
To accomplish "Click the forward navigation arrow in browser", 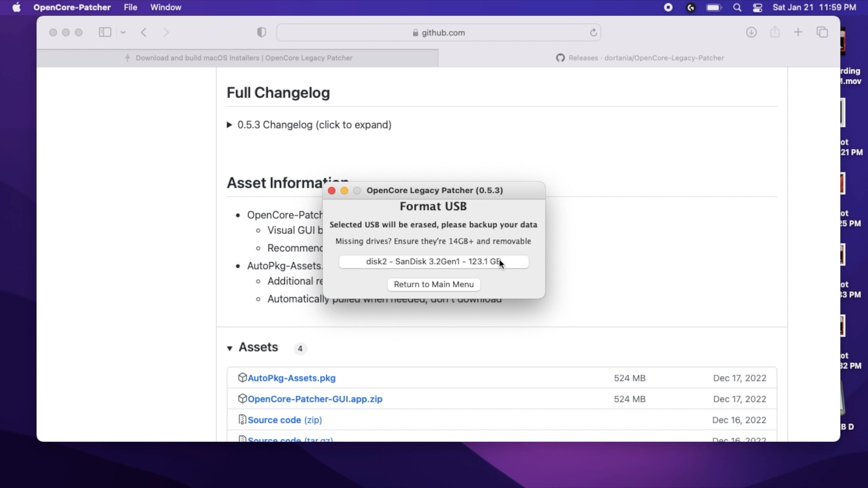I will tap(167, 32).
